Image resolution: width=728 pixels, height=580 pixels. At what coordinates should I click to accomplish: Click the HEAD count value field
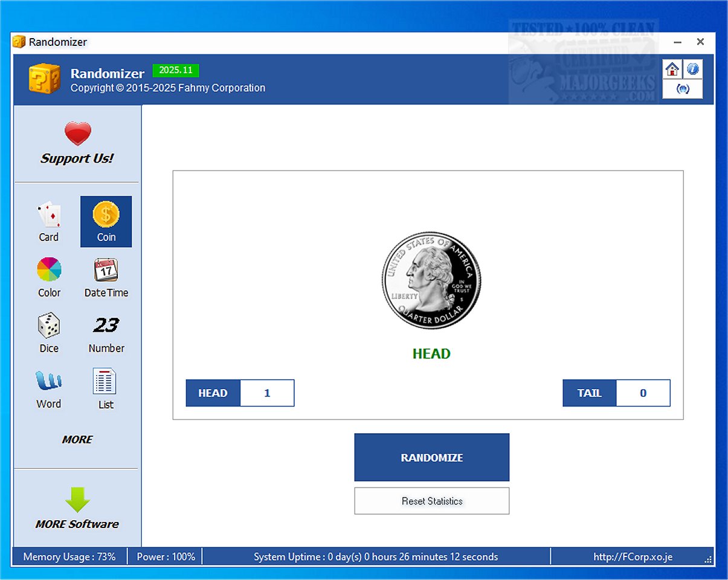267,393
